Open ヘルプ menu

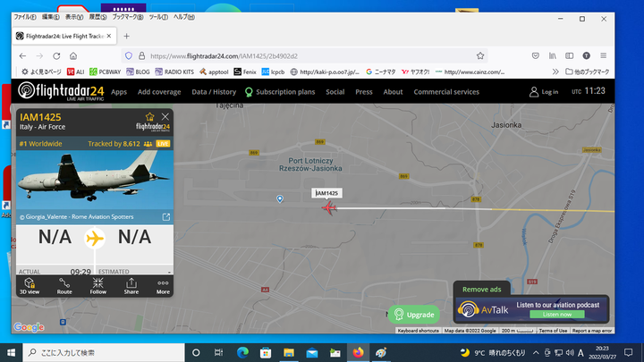[x=184, y=17]
